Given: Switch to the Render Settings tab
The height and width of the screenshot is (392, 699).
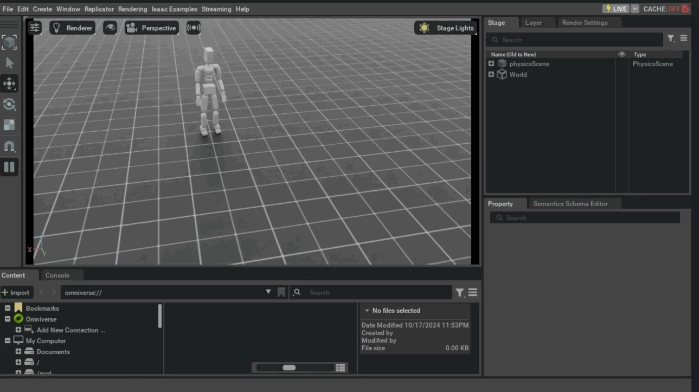Looking at the screenshot, I should [585, 23].
